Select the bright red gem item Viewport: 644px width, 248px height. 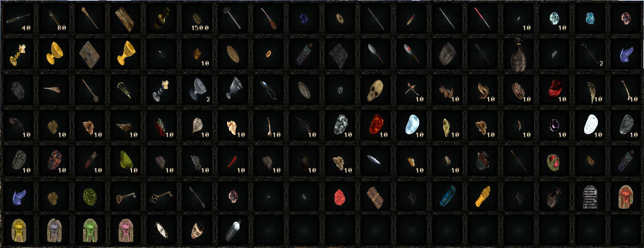coord(339,197)
